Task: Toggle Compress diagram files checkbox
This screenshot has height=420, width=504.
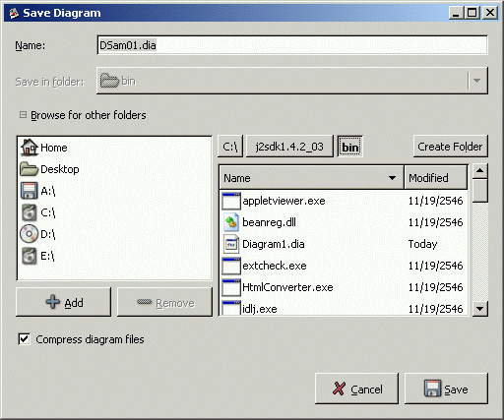Action: pos(24,339)
